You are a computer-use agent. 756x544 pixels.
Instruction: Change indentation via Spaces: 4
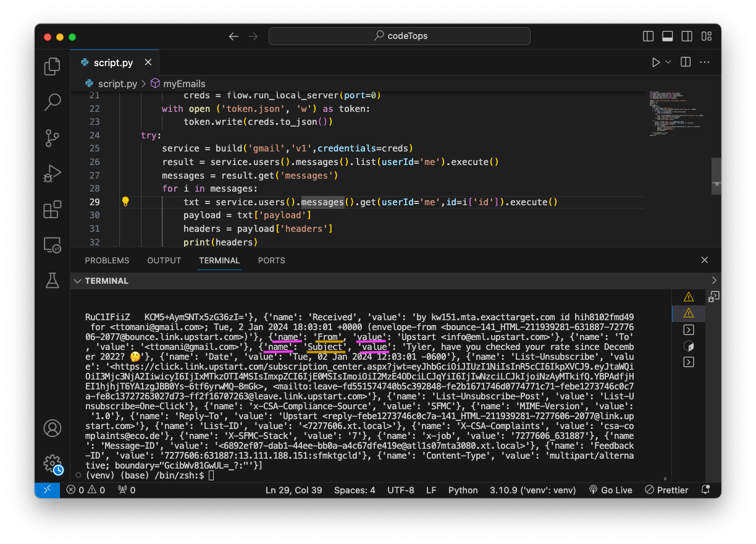355,490
